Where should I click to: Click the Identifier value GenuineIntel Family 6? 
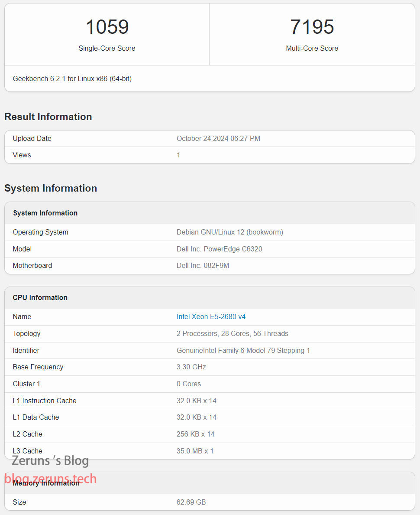click(x=243, y=351)
